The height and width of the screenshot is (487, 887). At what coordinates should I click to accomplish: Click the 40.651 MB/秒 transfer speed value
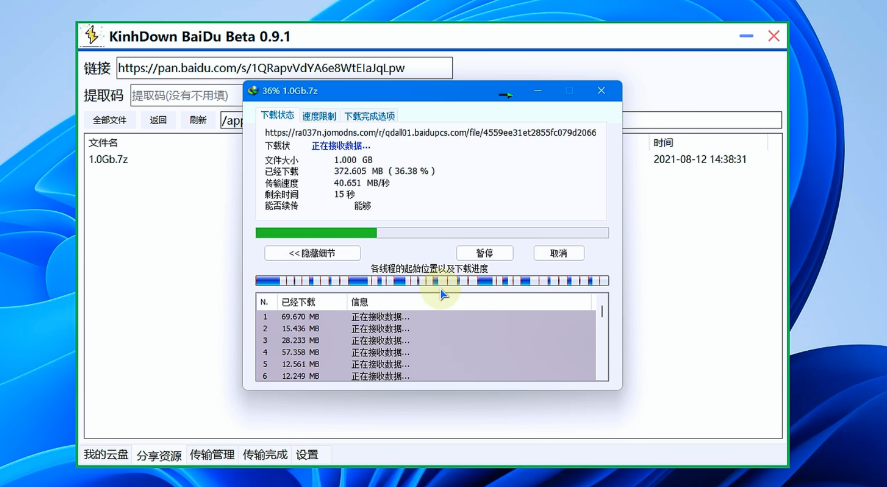pos(361,183)
